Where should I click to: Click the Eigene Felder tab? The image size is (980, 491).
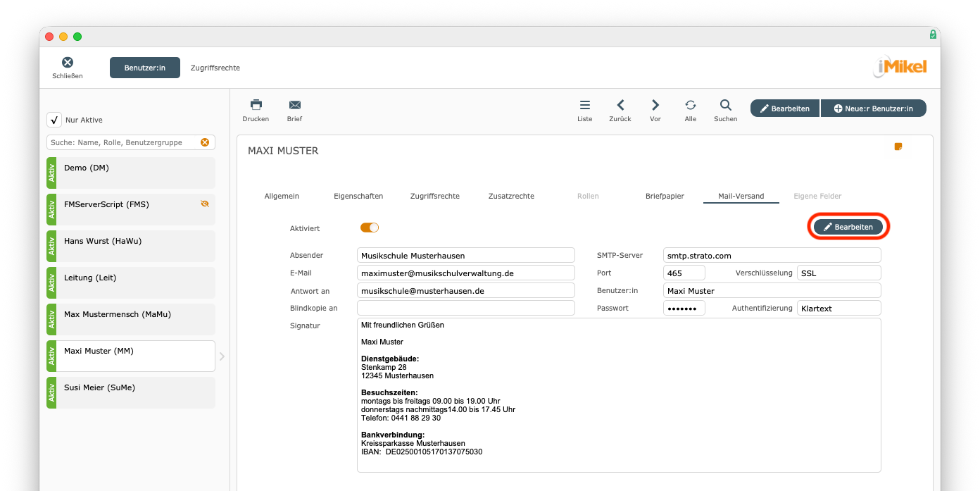817,196
